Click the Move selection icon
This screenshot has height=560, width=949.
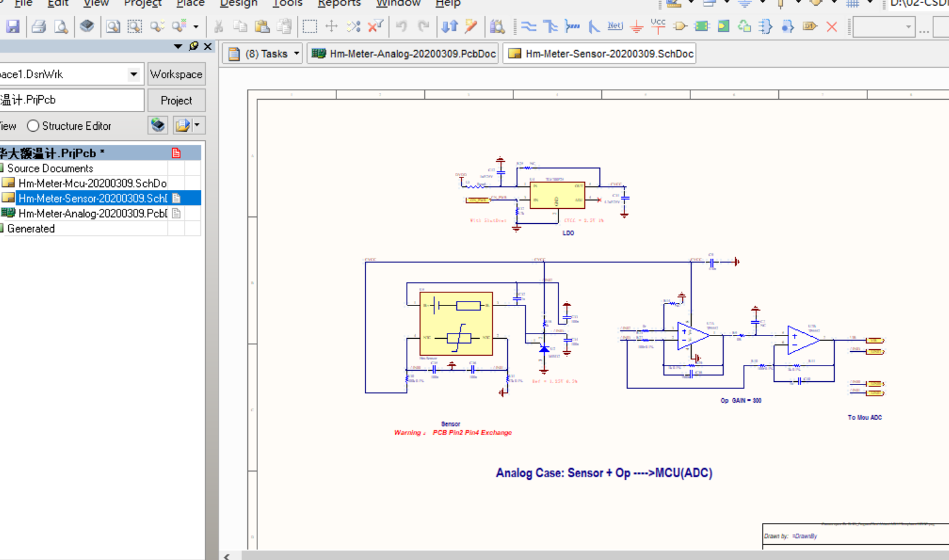tap(331, 26)
